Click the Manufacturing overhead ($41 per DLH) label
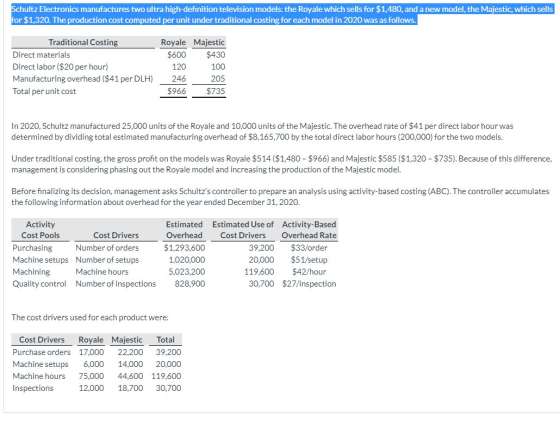Screen dimensions: 560x423 [x=82, y=79]
